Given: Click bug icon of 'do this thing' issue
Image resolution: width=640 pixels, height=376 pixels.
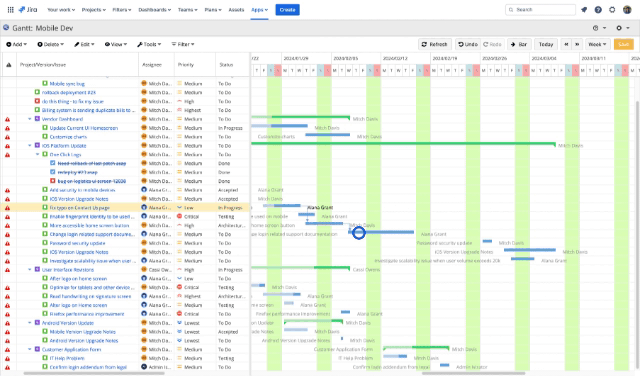Looking at the screenshot, I should click(37, 101).
